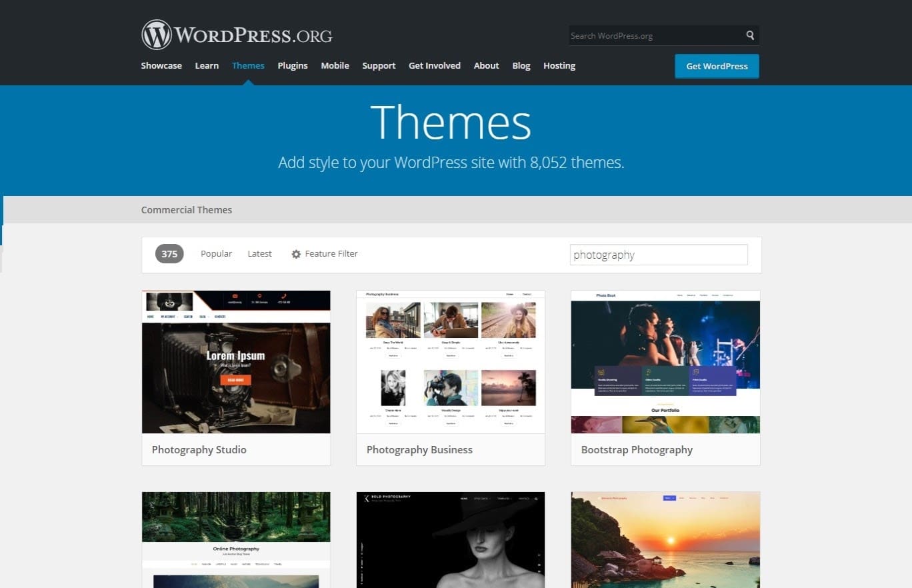Viewport: 912px width, 588px height.
Task: Open the Plugins menu item
Action: [293, 65]
